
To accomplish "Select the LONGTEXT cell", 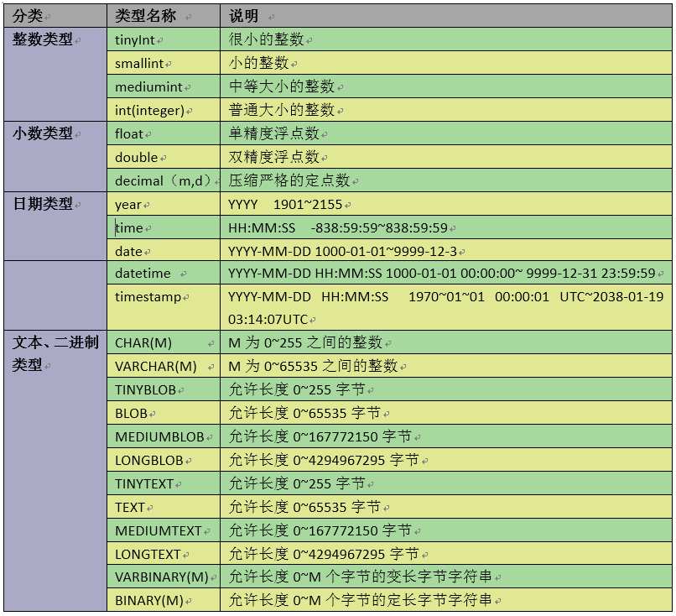I will 164,554.
